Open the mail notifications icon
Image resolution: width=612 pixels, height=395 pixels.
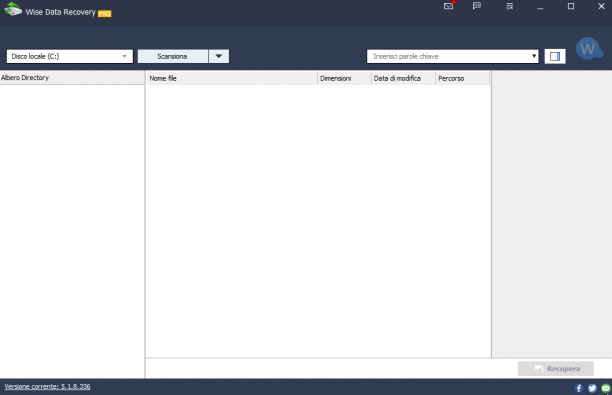449,6
